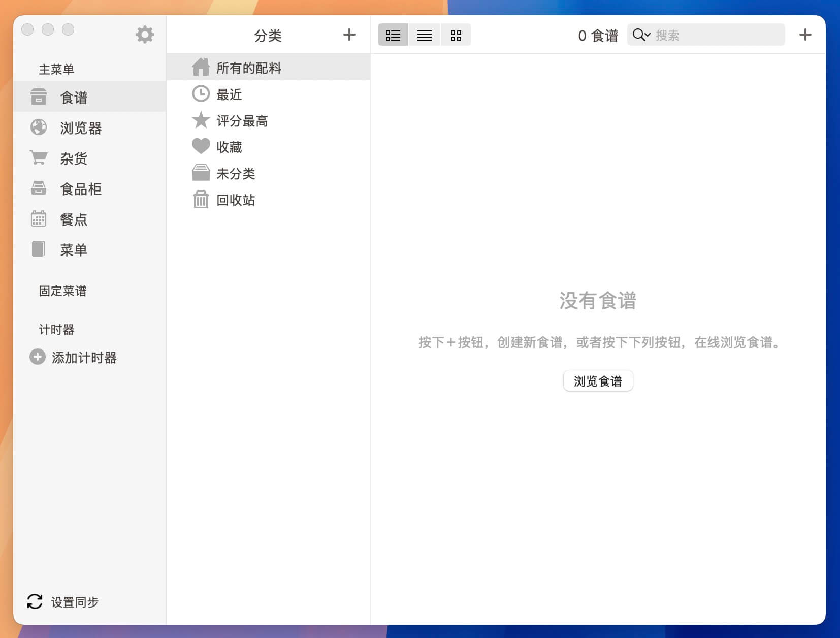Viewport: 840px width, 638px height.
Task: Click the 浏览食谱 button
Action: pos(598,381)
